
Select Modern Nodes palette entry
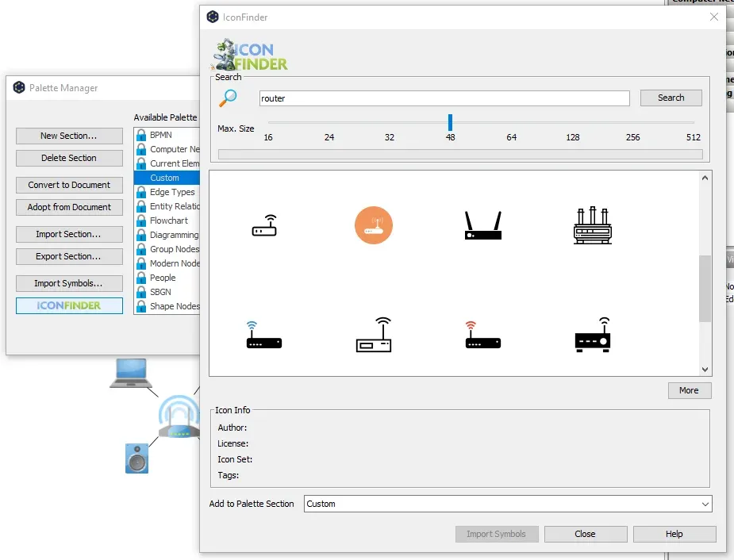coord(167,263)
